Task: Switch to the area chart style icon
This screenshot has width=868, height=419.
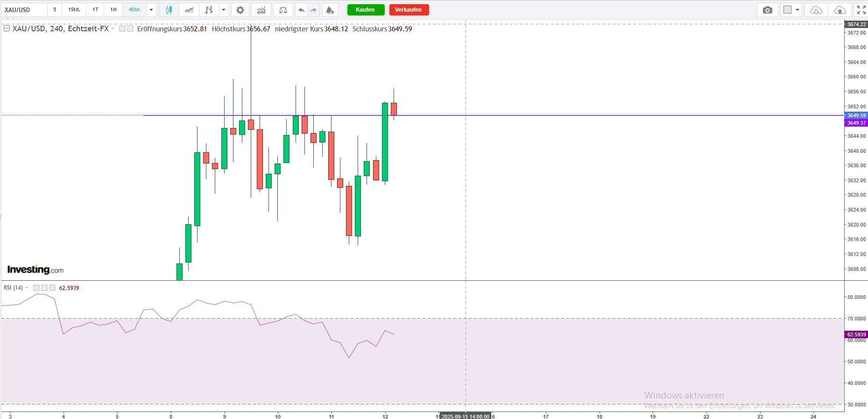Action: tap(189, 10)
